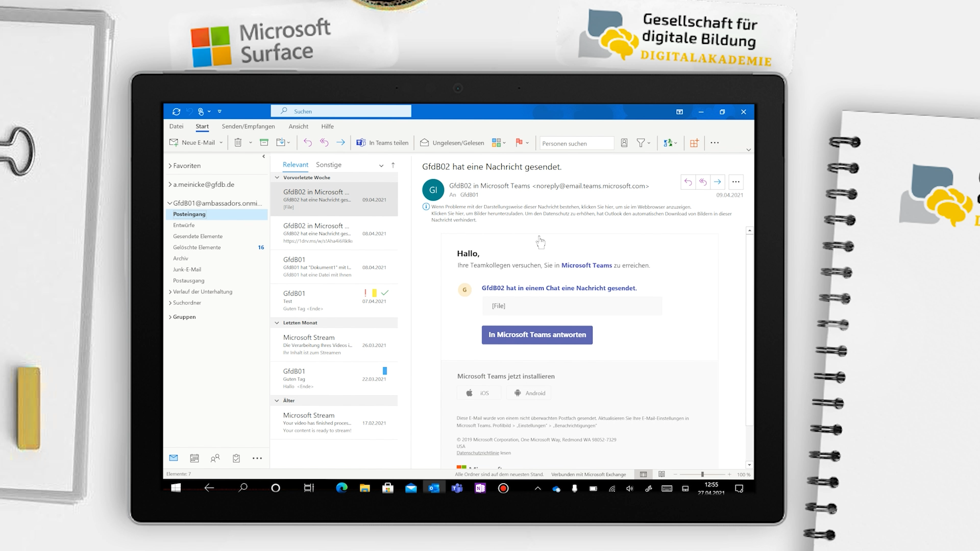Open Microsoft Teams from the taskbar

(457, 488)
